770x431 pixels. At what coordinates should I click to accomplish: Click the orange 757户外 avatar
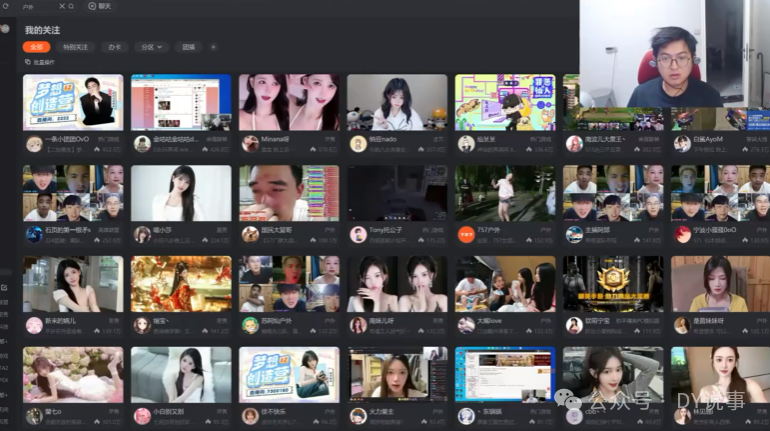click(x=466, y=235)
